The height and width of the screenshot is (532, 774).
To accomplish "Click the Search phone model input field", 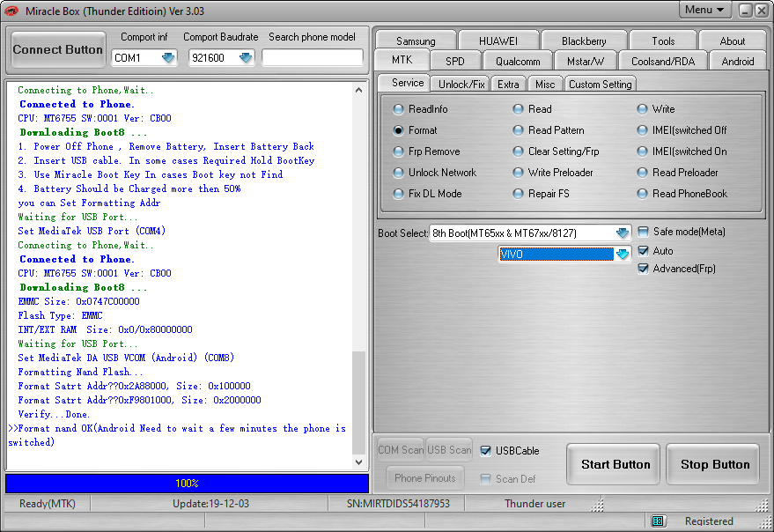I will point(313,58).
